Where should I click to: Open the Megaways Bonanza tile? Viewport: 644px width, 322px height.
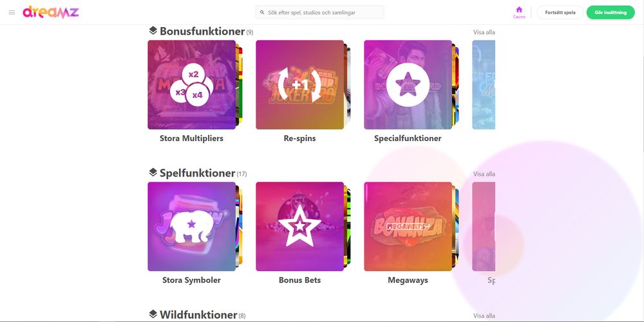pyautogui.click(x=408, y=226)
